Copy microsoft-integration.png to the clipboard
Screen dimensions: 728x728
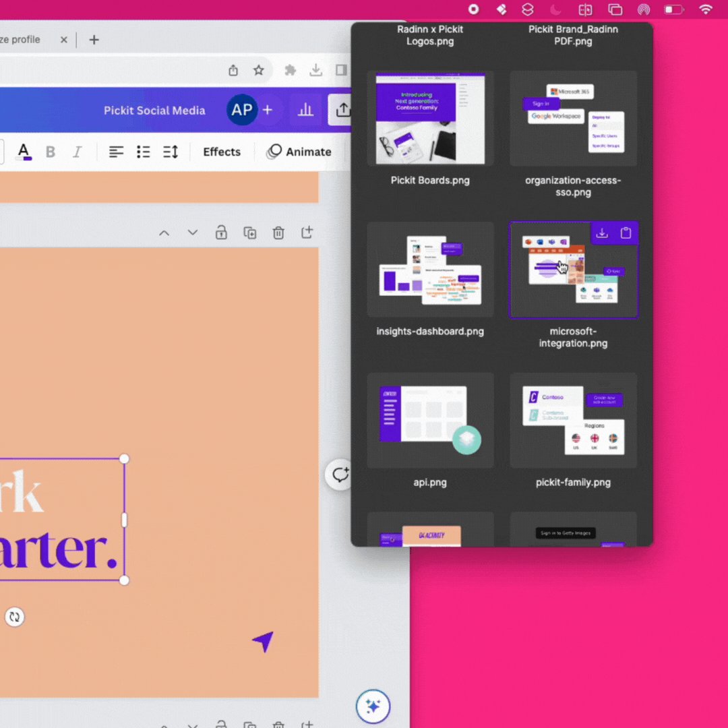pyautogui.click(x=626, y=233)
